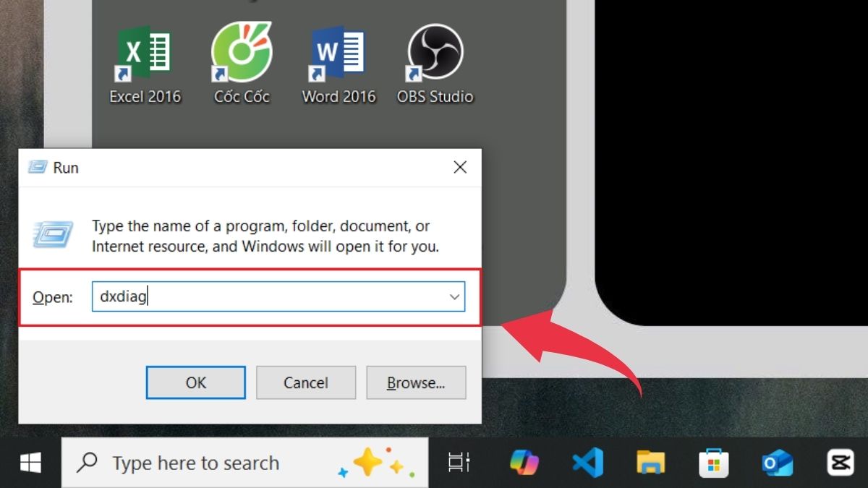Open the Excel 2016 desktop shortcut

pyautogui.click(x=145, y=65)
